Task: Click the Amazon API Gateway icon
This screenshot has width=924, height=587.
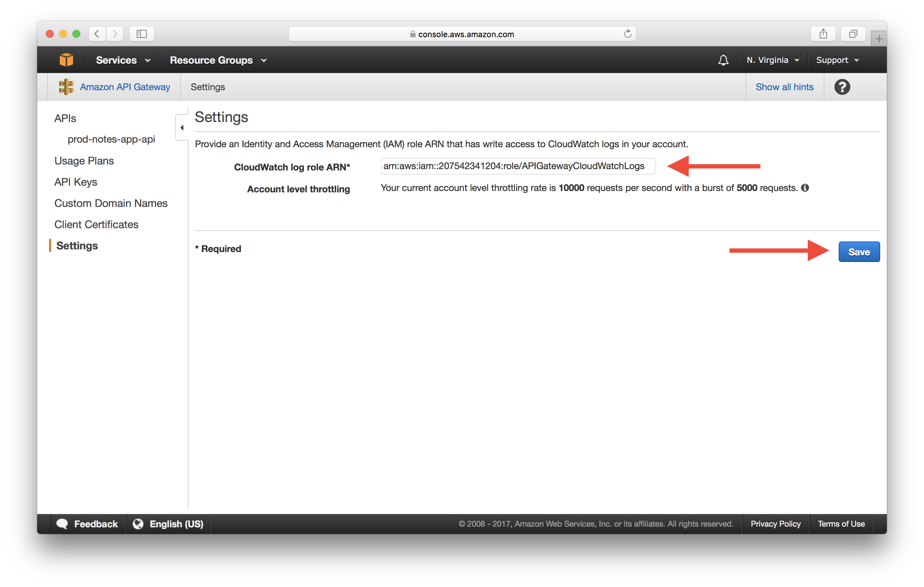Action: tap(65, 87)
